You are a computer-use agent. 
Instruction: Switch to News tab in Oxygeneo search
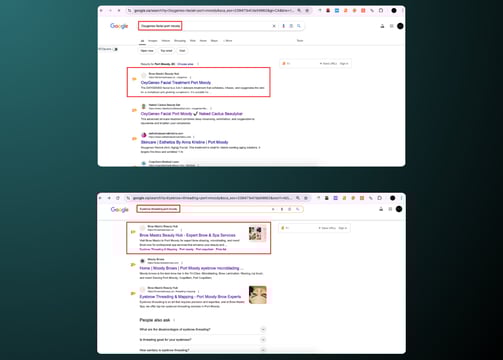[203, 41]
